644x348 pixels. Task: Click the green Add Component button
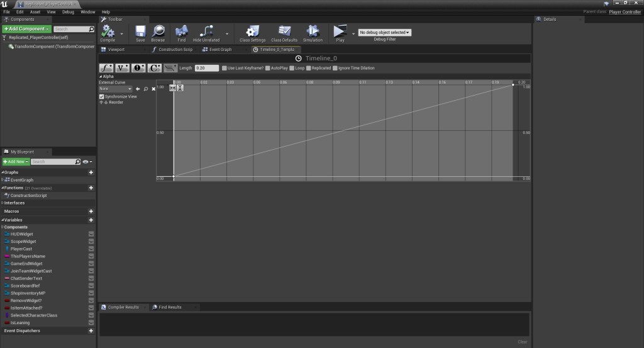point(26,29)
